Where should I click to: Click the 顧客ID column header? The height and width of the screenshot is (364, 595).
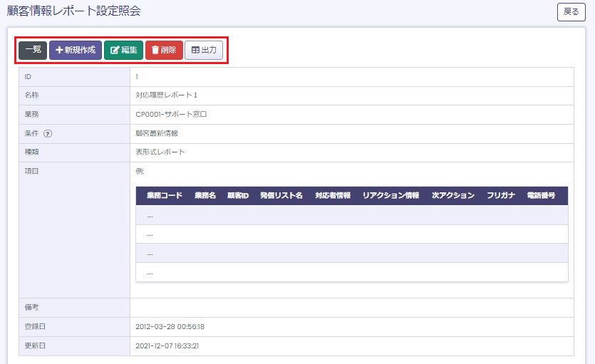click(x=237, y=196)
